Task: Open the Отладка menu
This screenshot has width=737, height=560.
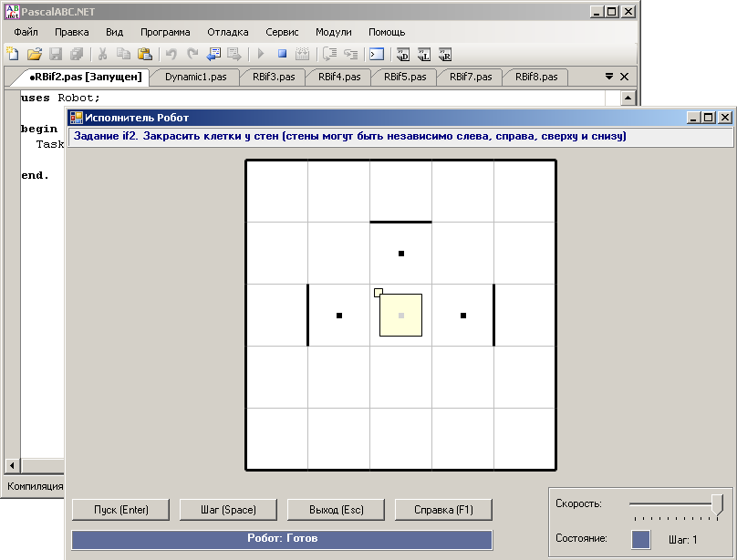Action: point(227,32)
